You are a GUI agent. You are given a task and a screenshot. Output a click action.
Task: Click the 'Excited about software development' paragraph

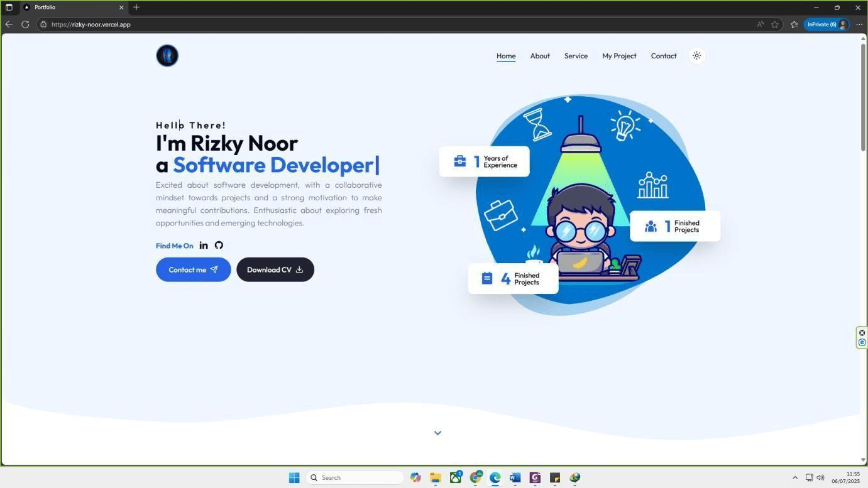pyautogui.click(x=269, y=204)
